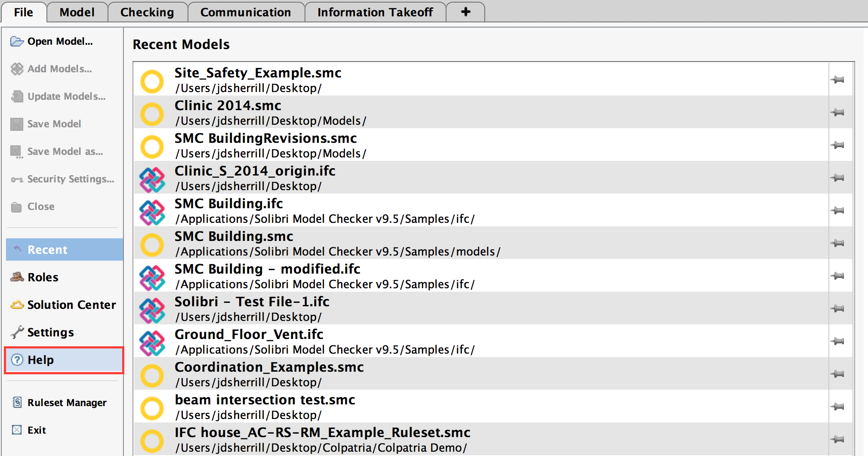This screenshot has height=456, width=868.
Task: Open the Checking tab
Action: 147,12
